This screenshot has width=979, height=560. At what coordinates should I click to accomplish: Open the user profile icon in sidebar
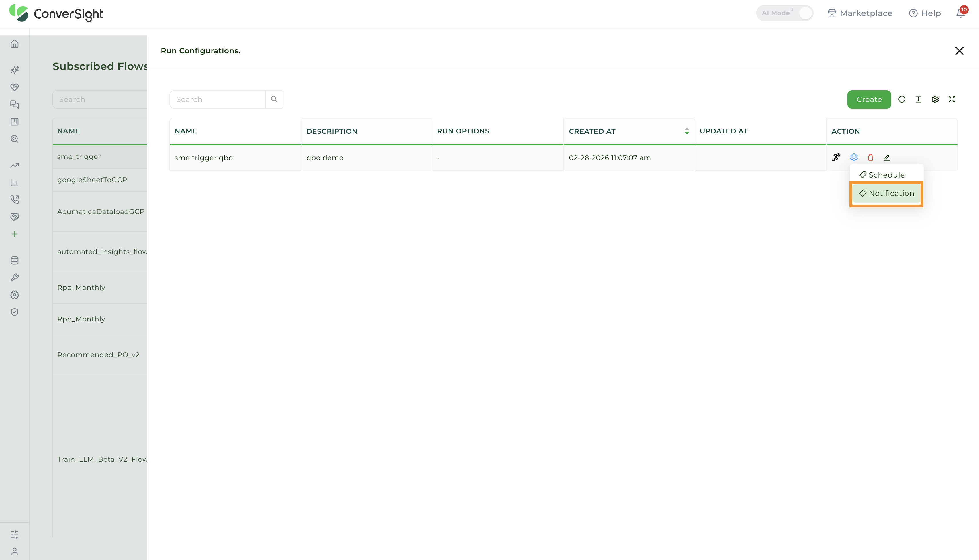[15, 551]
